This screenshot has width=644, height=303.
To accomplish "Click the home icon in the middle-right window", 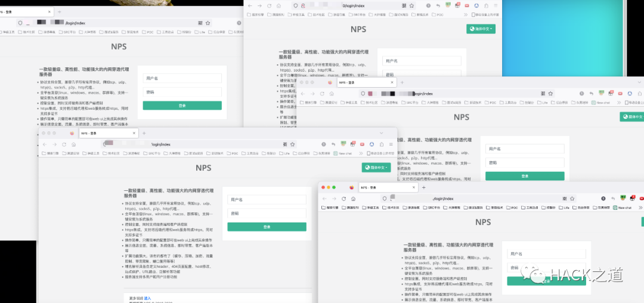I will 332,94.
